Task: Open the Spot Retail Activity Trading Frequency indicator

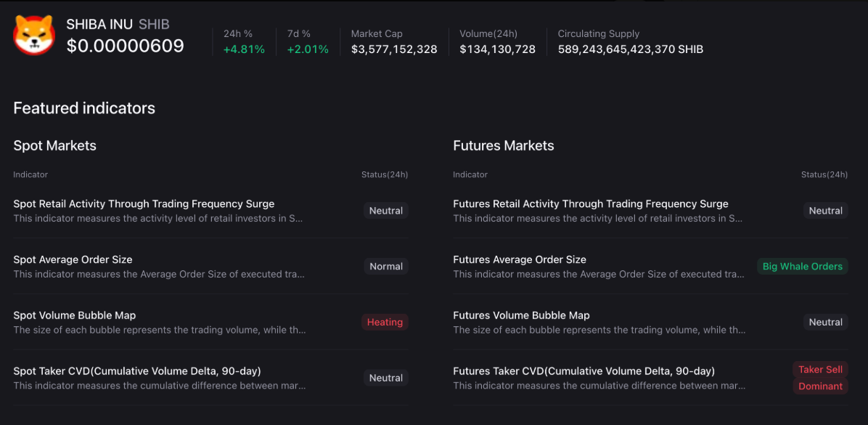Action: [x=143, y=203]
